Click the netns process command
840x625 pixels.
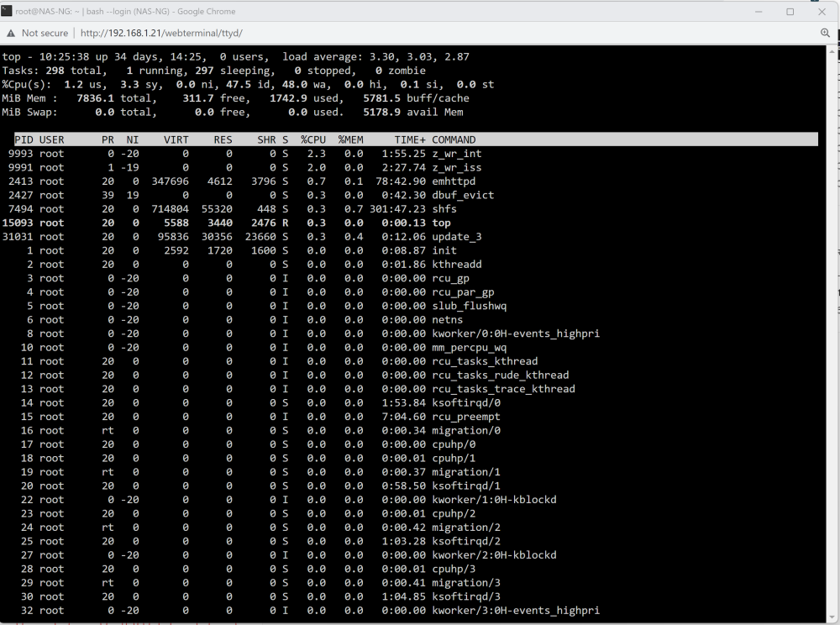(x=448, y=320)
